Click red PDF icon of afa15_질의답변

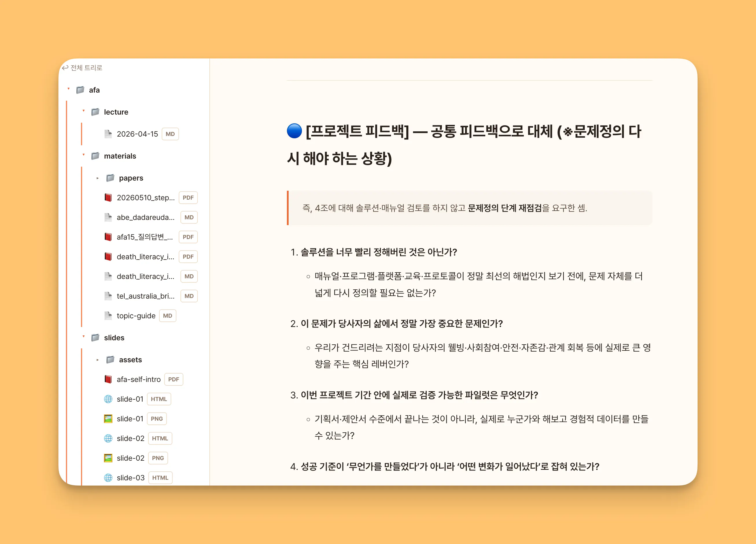[108, 237]
